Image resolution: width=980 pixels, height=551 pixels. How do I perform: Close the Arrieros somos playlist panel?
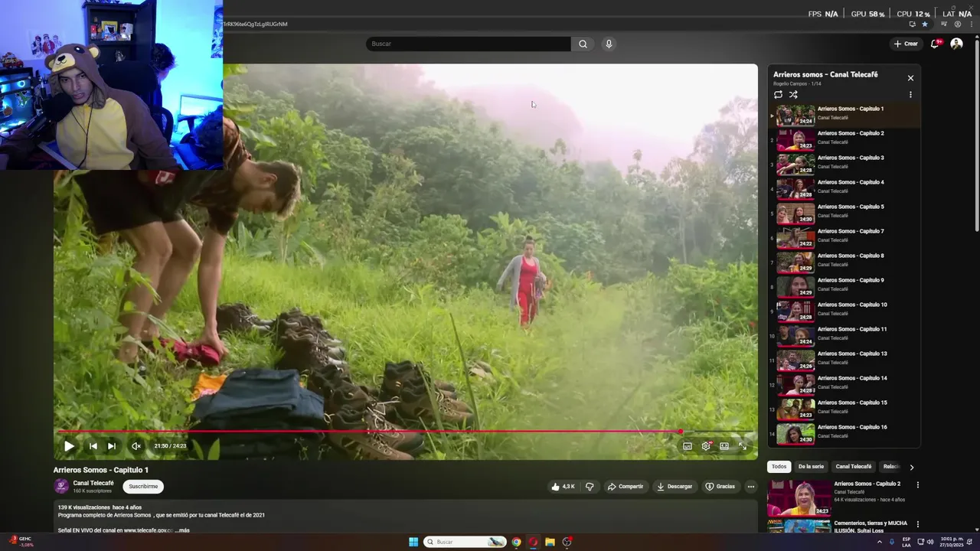pos(910,78)
